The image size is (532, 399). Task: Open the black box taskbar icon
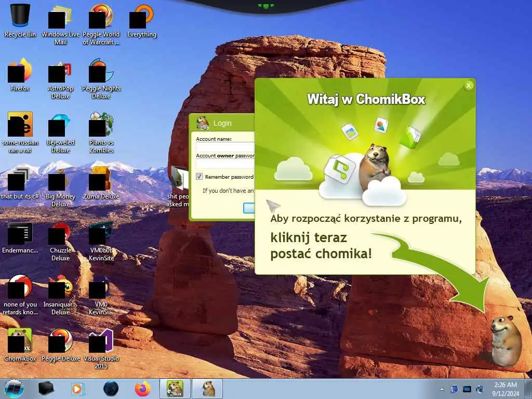pos(46,389)
